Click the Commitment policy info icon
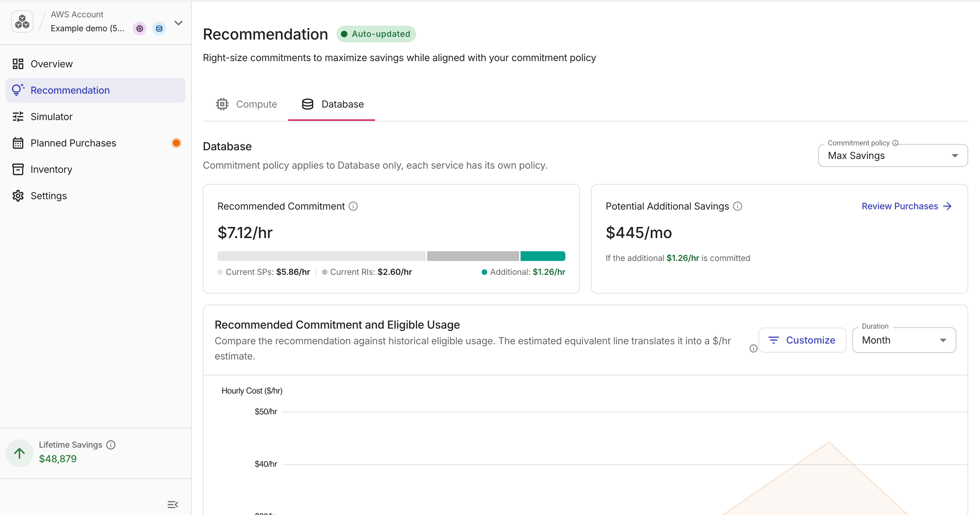 point(895,143)
